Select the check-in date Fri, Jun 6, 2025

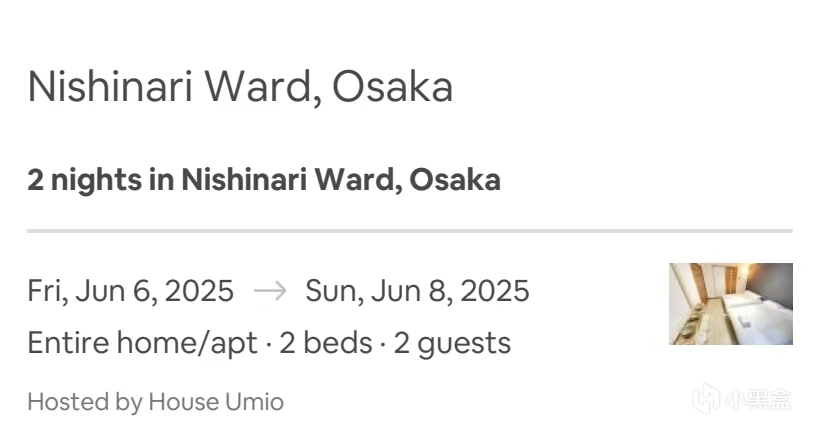tap(130, 291)
